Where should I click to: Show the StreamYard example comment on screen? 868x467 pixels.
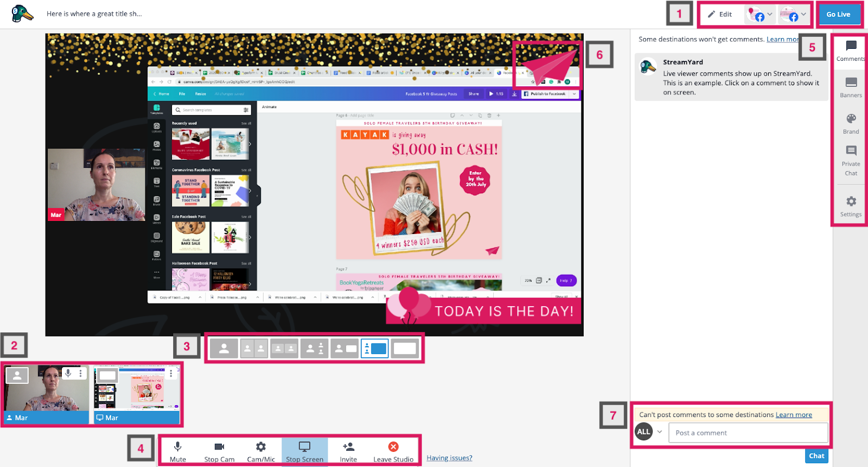(x=732, y=77)
